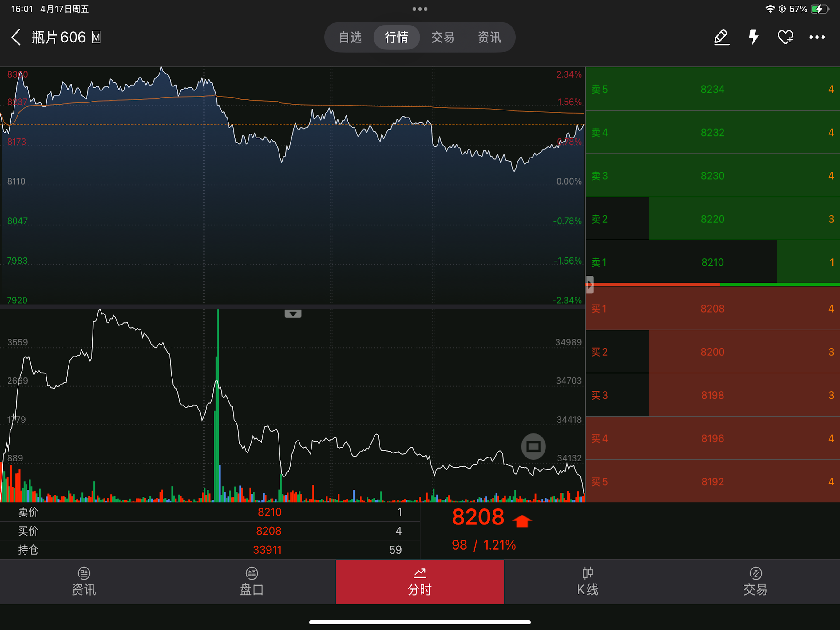Tap the 卖5 row at 8234
The image size is (840, 630).
point(713,89)
